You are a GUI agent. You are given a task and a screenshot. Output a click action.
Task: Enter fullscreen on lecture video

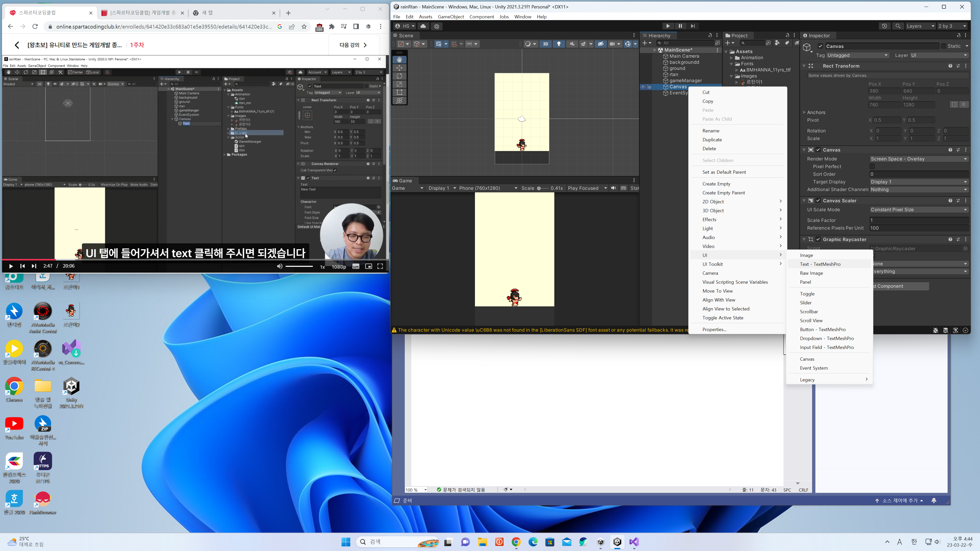(x=380, y=266)
